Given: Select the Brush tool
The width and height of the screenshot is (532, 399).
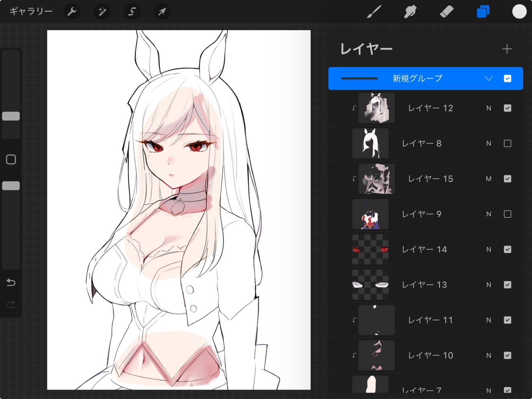Looking at the screenshot, I should coord(375,12).
